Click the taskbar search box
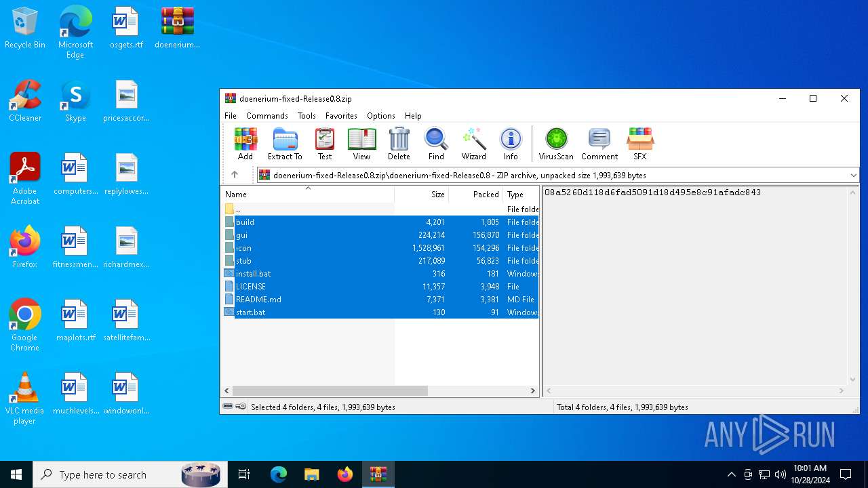This screenshot has width=868, height=488. point(129,474)
